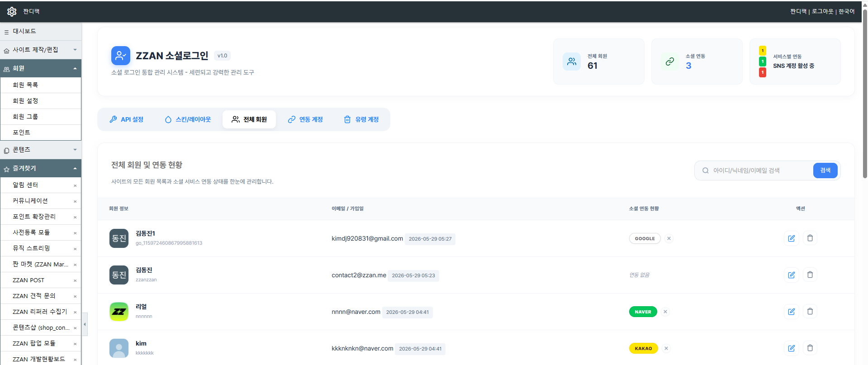The width and height of the screenshot is (868, 365).
Task: Remove 알림 센터 from favorites
Action: [x=75, y=185]
